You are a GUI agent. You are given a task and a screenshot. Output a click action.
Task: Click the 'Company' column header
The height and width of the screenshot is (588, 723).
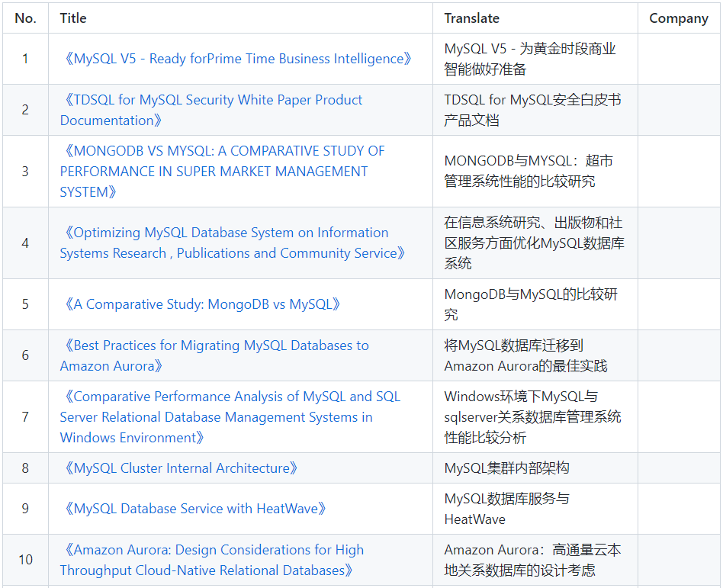[x=679, y=18]
